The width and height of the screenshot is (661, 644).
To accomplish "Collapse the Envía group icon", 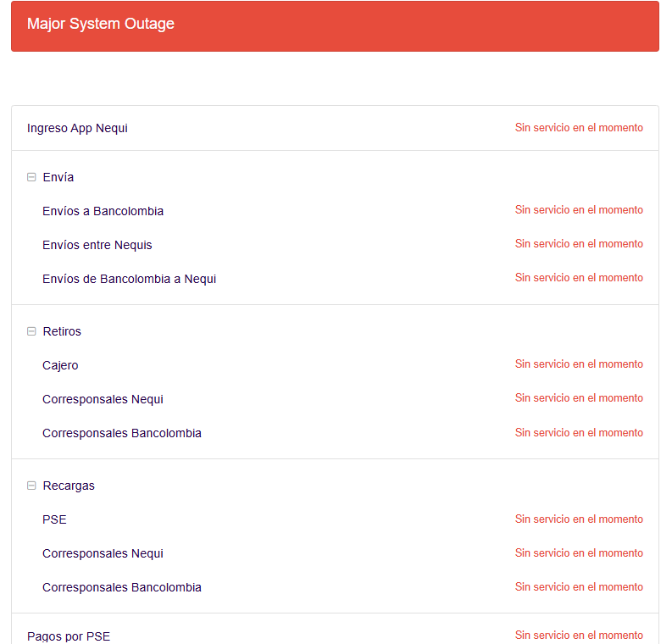I will (31, 177).
